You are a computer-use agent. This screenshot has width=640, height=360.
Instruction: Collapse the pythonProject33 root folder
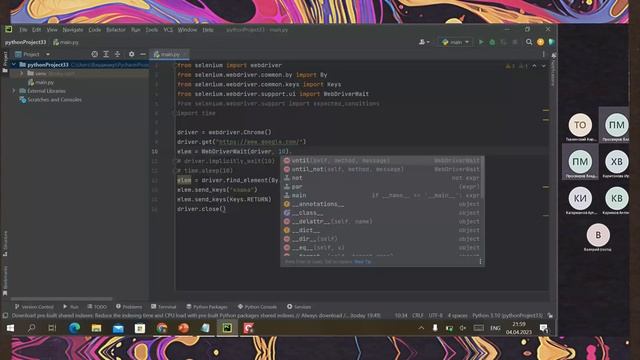pos(14,64)
